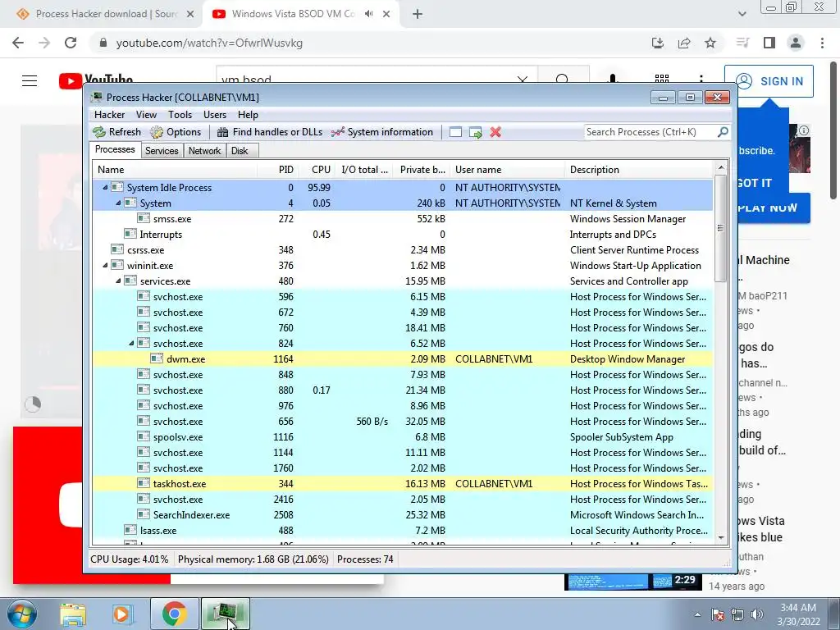Click the Refresh toolbar icon in Process Hacker
Screen dimensions: 840x630
pyautogui.click(x=99, y=132)
